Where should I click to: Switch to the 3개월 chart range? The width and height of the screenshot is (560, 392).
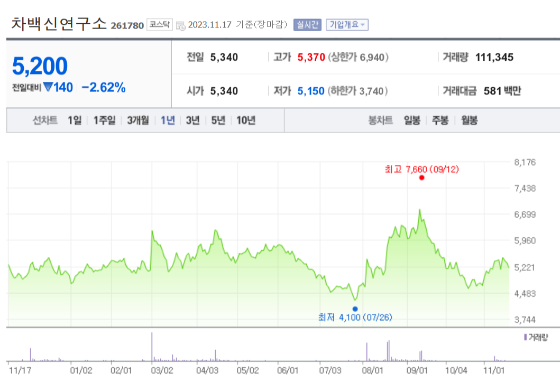coord(138,120)
